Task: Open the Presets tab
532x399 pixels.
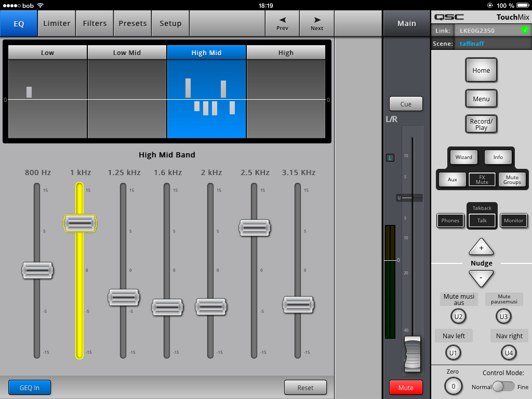Action: point(132,23)
